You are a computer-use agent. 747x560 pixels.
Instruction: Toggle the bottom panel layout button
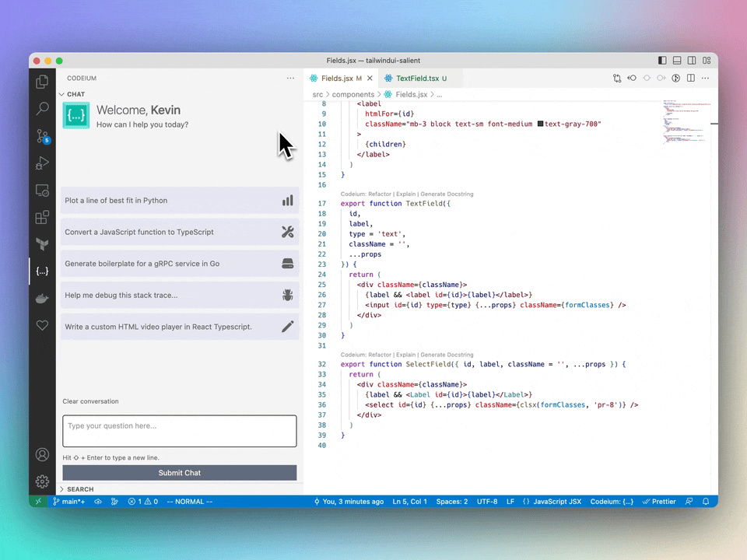[677, 61]
